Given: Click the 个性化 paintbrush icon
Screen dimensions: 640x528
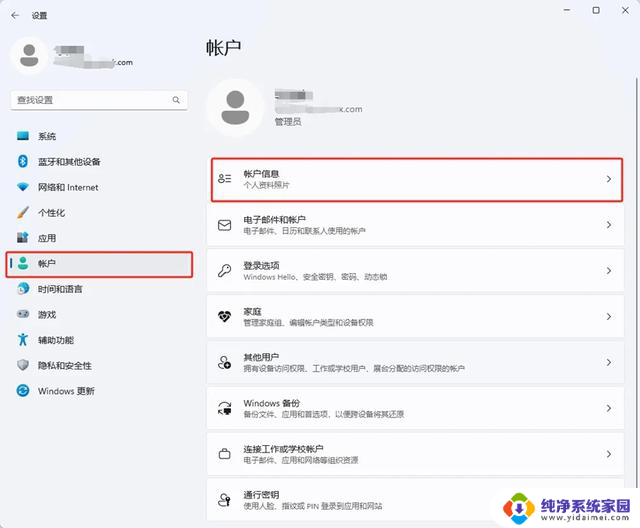Looking at the screenshot, I should (23, 212).
